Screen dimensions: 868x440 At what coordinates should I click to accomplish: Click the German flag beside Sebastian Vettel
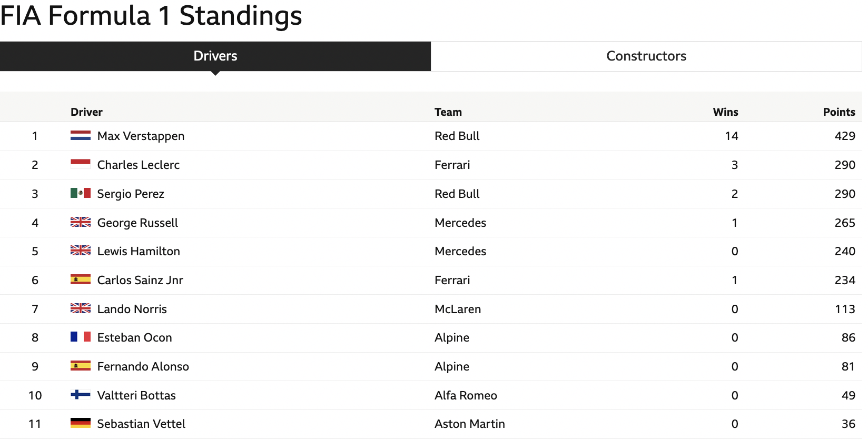click(x=81, y=423)
